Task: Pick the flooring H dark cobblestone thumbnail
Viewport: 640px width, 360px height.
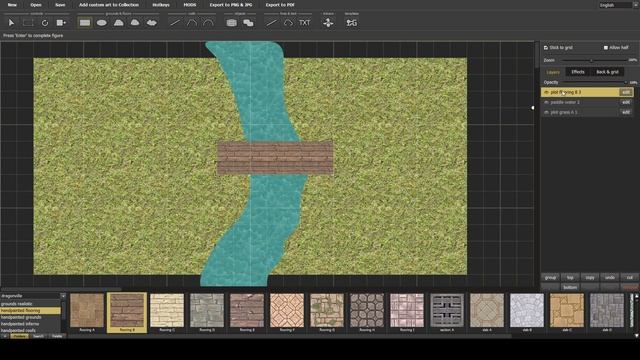Action: click(367, 310)
